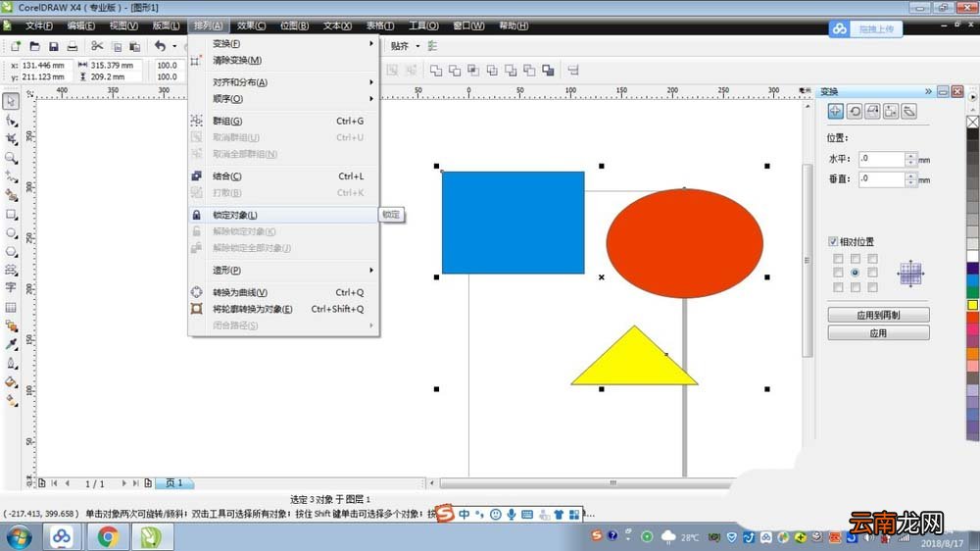
Task: Expand the 对齐和分布(A) submenu
Action: coord(283,82)
